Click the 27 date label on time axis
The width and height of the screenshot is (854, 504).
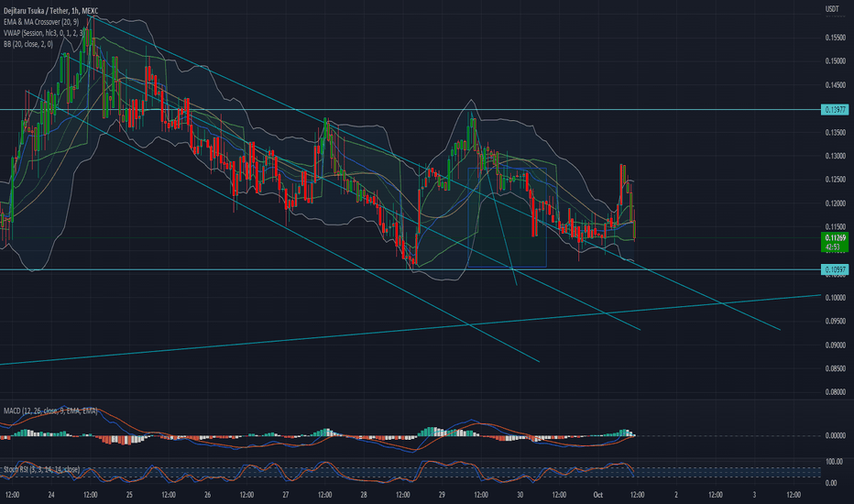[x=285, y=495]
